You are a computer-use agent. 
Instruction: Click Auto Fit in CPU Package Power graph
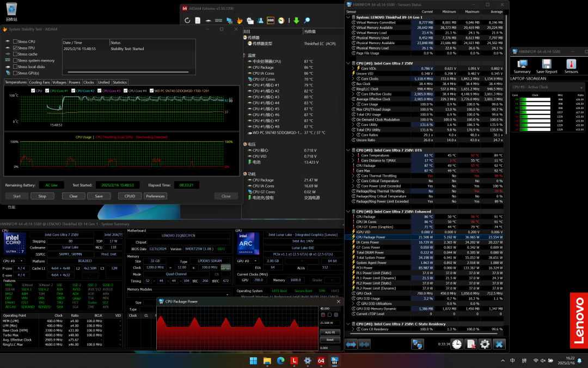[x=329, y=333]
